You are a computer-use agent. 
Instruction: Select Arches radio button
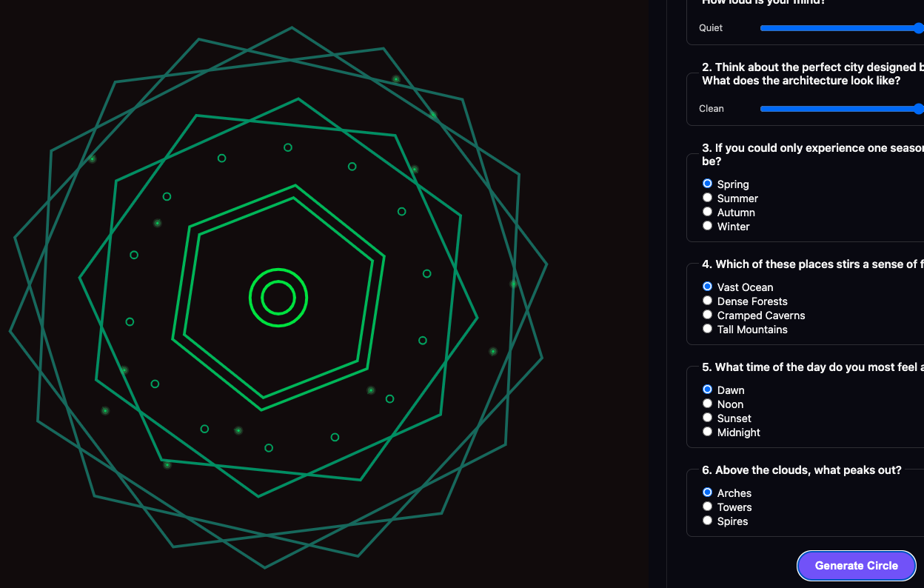(708, 492)
